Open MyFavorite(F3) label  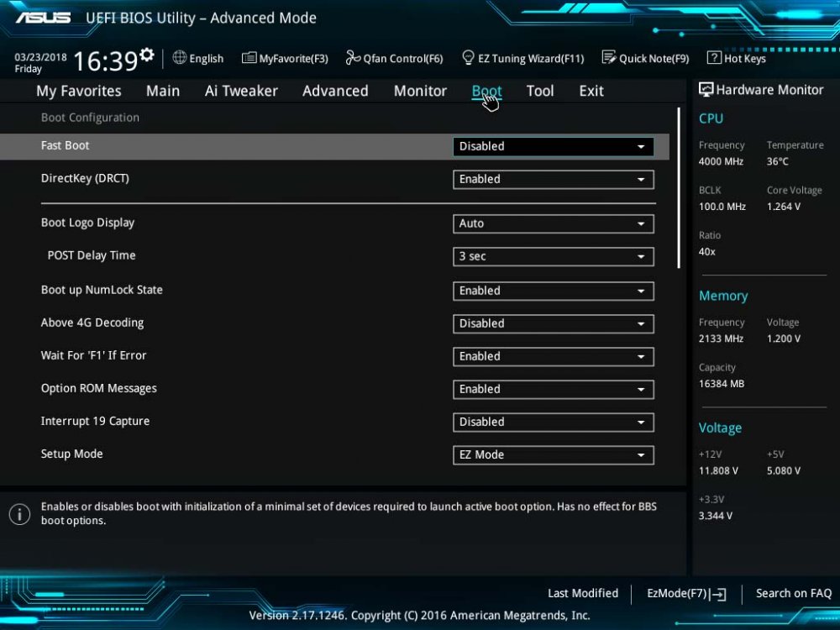click(293, 59)
